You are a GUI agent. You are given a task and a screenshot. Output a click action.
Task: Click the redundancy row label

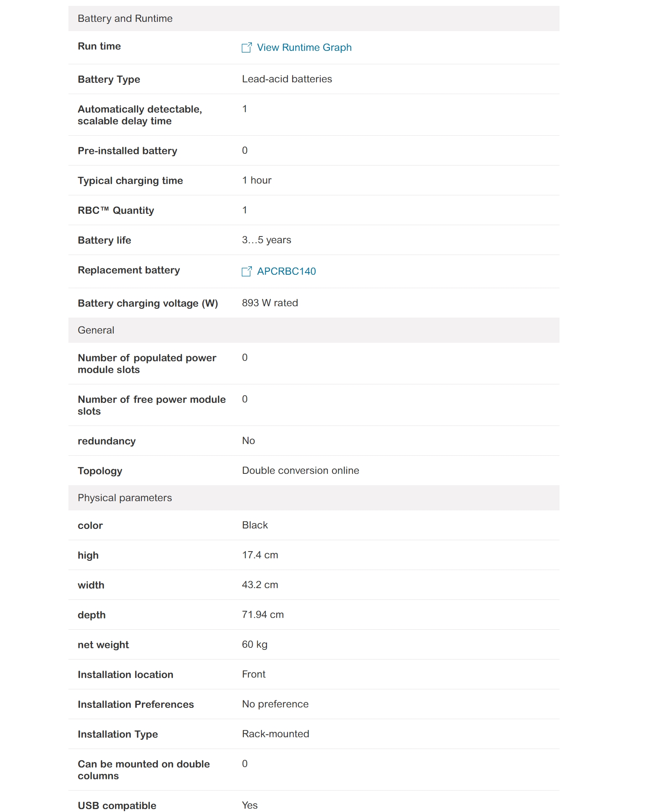(x=107, y=441)
